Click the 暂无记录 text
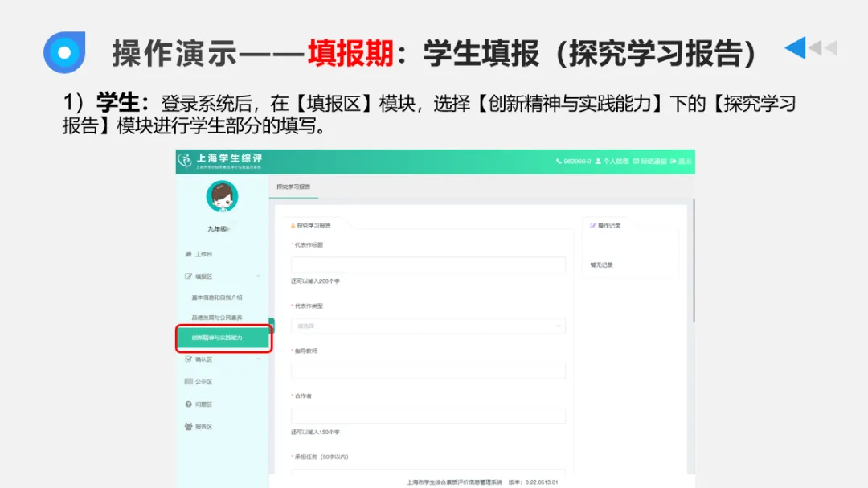The height and width of the screenshot is (488, 868). click(601, 265)
